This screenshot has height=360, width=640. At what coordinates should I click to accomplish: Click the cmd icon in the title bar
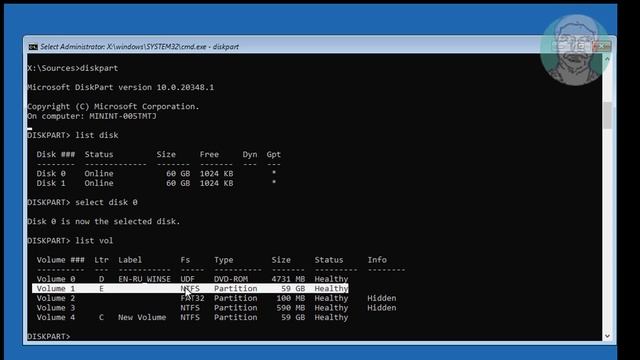(33, 47)
